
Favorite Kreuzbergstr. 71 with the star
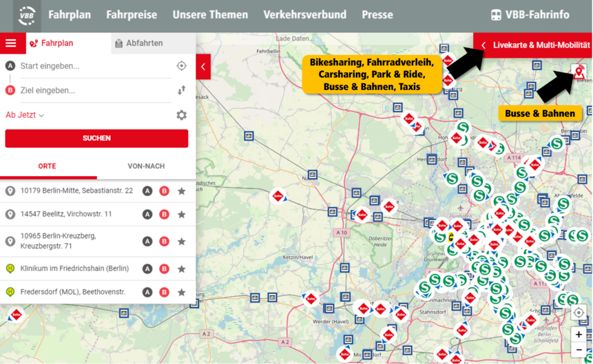coord(182,241)
